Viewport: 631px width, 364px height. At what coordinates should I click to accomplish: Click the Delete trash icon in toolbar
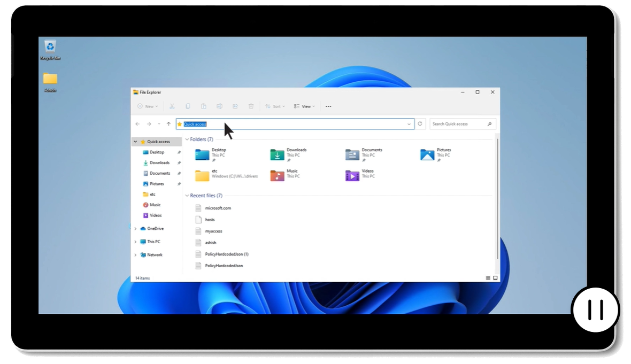251,106
